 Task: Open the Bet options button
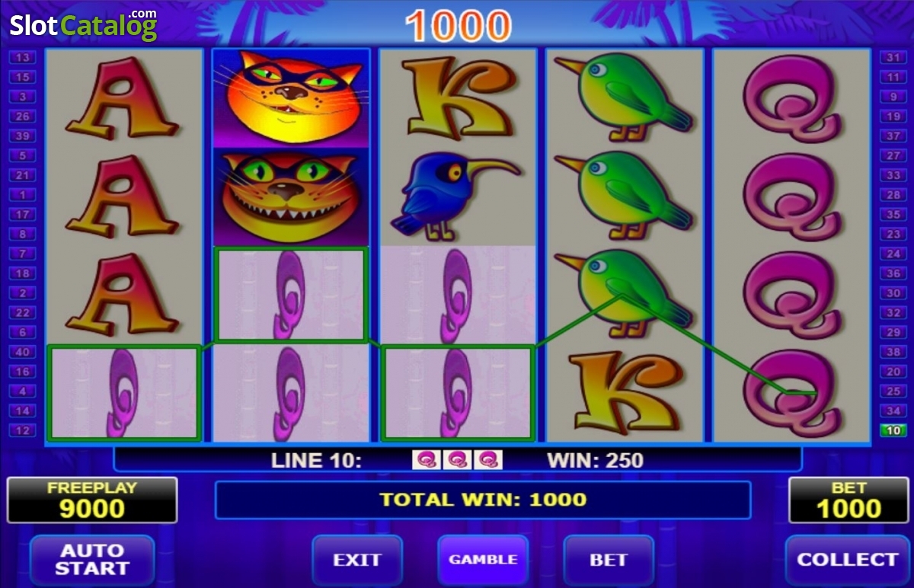click(x=609, y=560)
